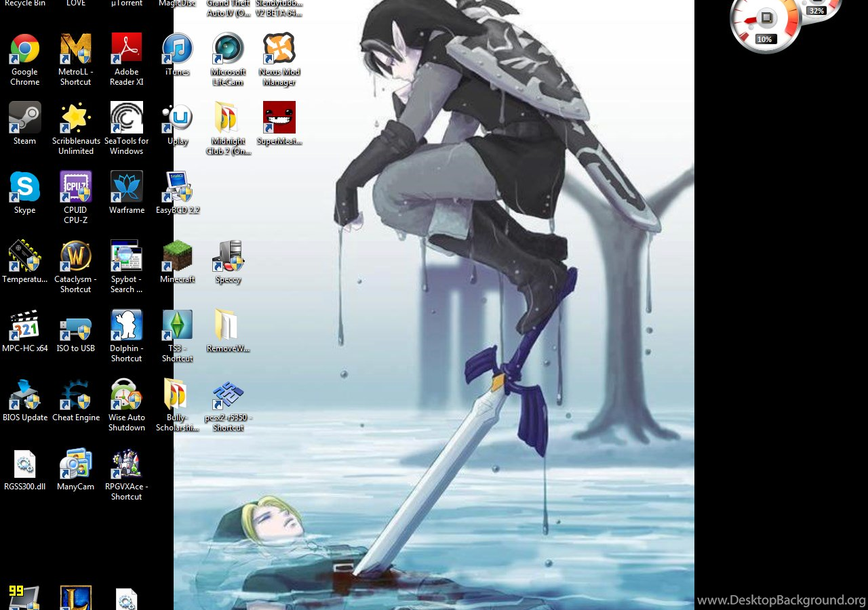Open Midnight Club 2 folder icon
This screenshot has height=610, width=868.
point(228,117)
